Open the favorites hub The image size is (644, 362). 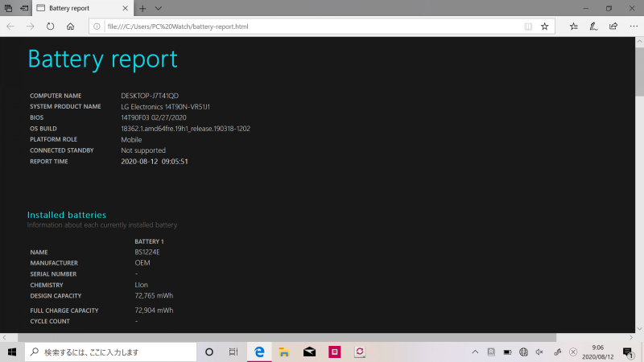pos(574,27)
